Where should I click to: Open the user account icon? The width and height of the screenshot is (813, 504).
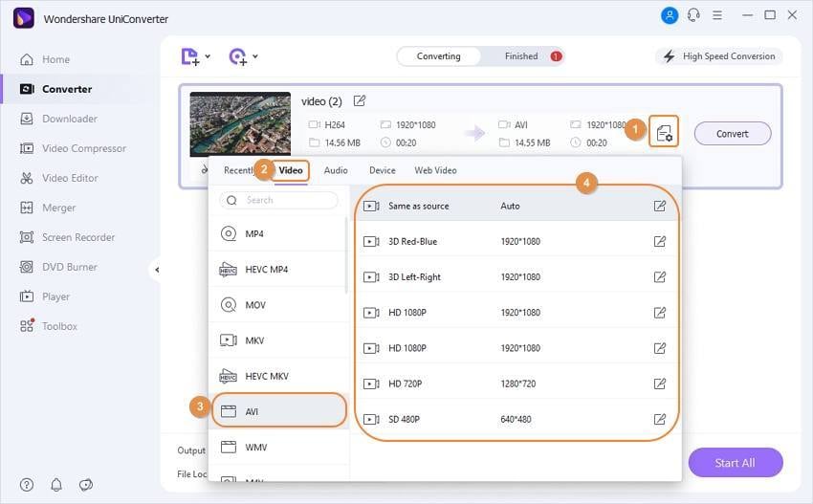(670, 15)
